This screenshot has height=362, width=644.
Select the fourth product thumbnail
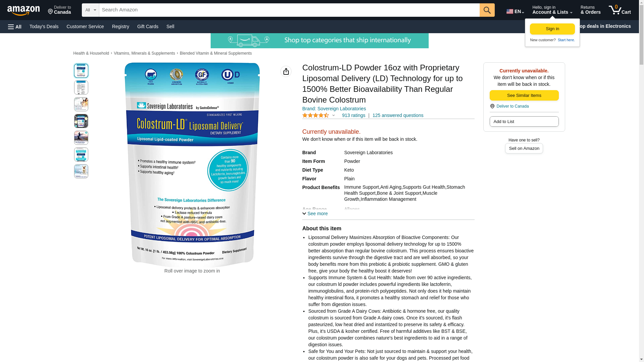[81, 121]
